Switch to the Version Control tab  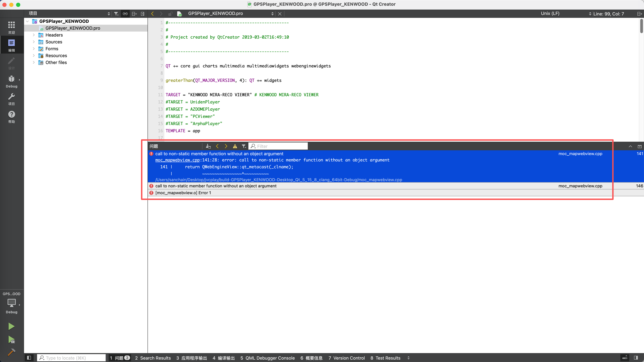tap(347, 358)
